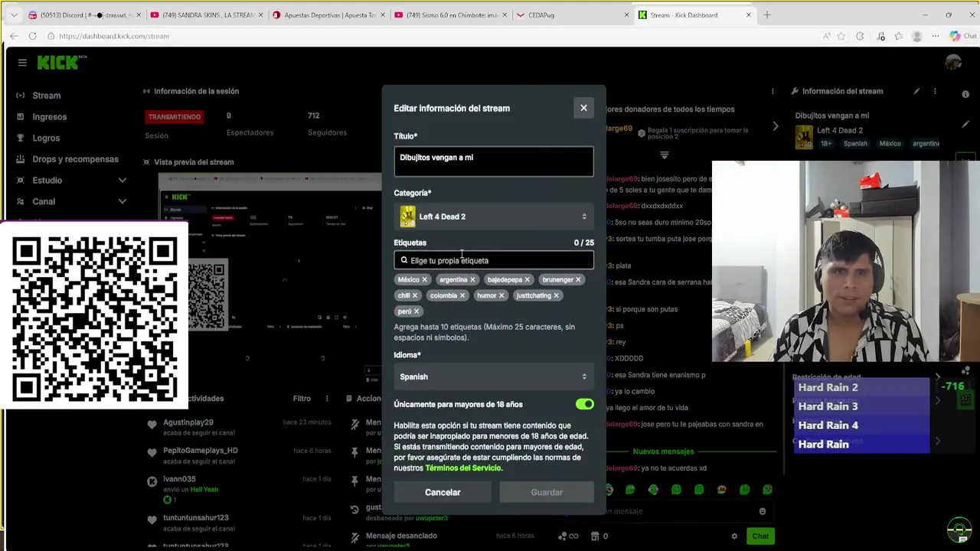Click the Guardar button
Viewport: 980px width, 551px height.
pos(547,492)
